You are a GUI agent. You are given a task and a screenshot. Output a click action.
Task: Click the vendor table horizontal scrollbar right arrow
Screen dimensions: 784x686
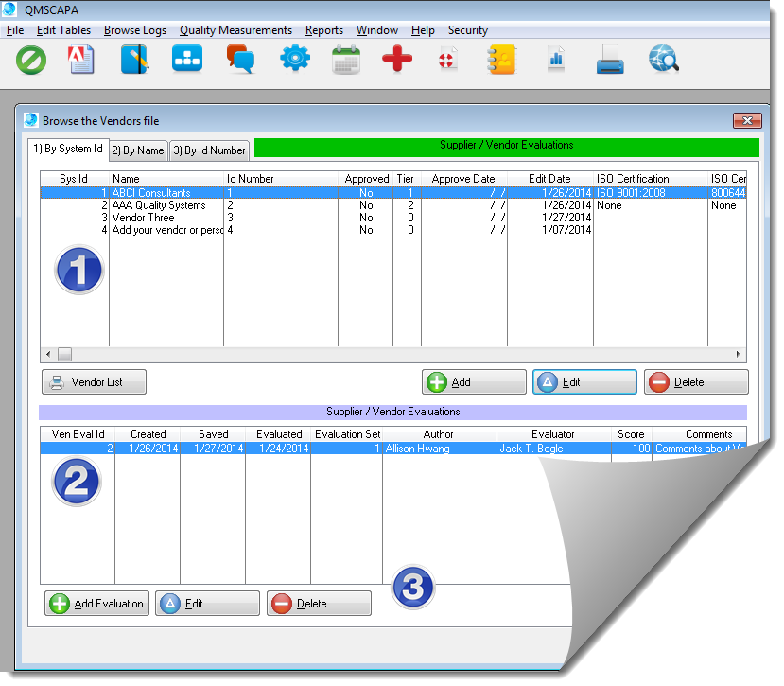[x=740, y=354]
